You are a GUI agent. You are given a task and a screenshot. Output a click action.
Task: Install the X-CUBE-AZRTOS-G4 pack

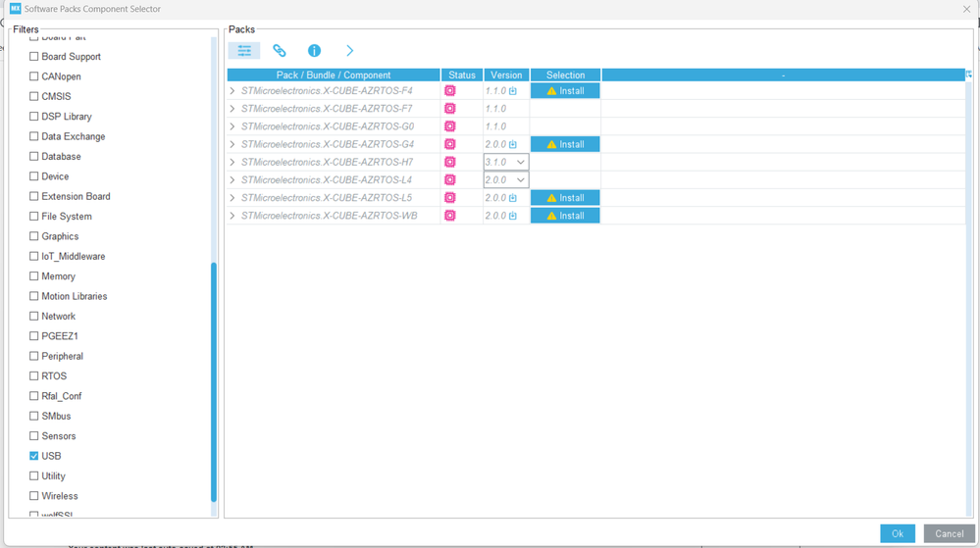pyautogui.click(x=565, y=144)
